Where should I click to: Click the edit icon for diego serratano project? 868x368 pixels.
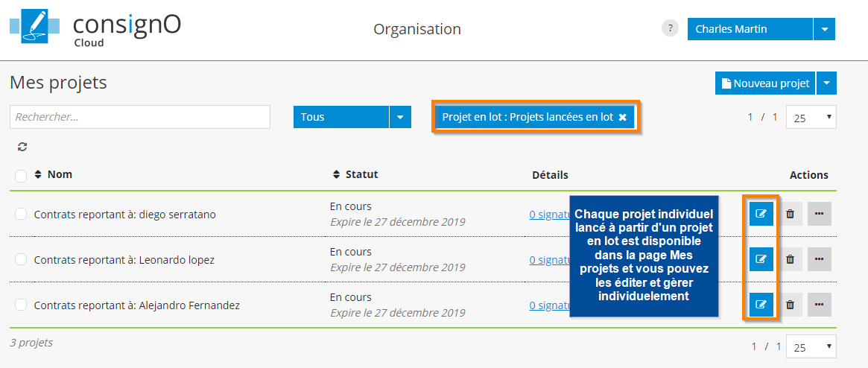(x=761, y=214)
